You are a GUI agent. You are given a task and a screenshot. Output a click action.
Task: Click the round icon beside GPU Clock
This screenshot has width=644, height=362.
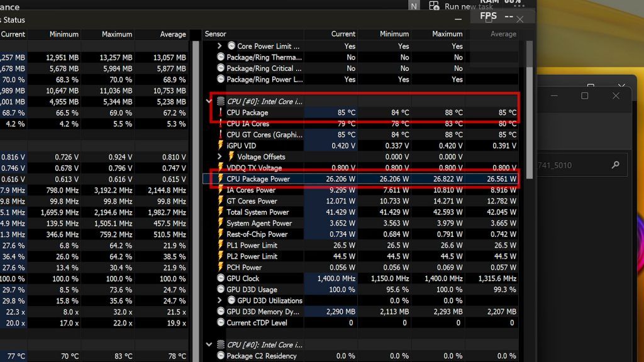pos(221,278)
